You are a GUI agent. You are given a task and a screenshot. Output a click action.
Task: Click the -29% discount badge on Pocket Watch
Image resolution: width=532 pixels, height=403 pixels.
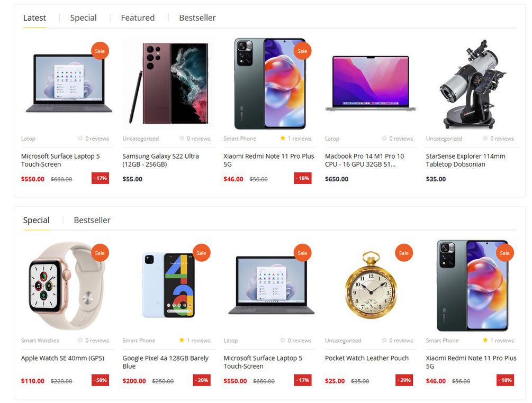point(404,380)
